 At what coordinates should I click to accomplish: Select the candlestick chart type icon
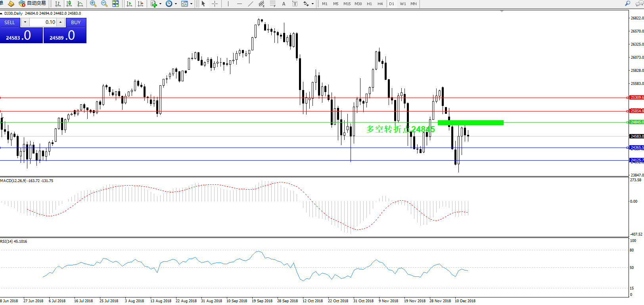pyautogui.click(x=69, y=4)
